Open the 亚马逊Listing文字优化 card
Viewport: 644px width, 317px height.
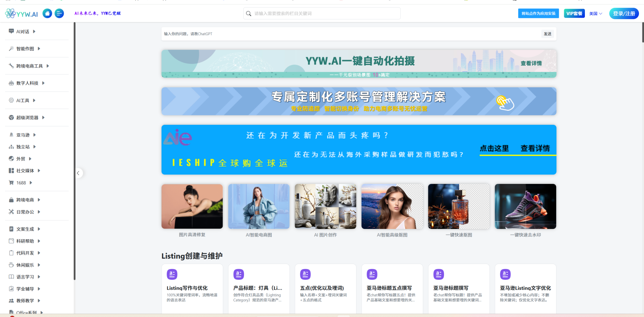point(525,289)
